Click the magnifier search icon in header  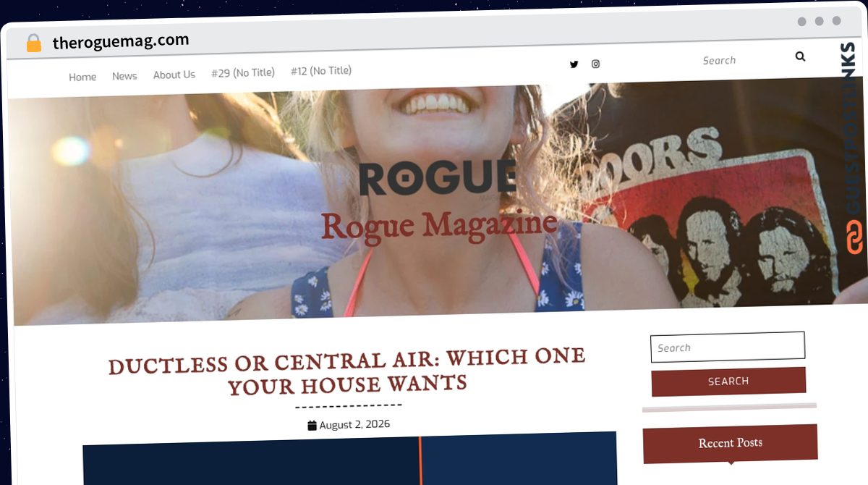click(800, 56)
